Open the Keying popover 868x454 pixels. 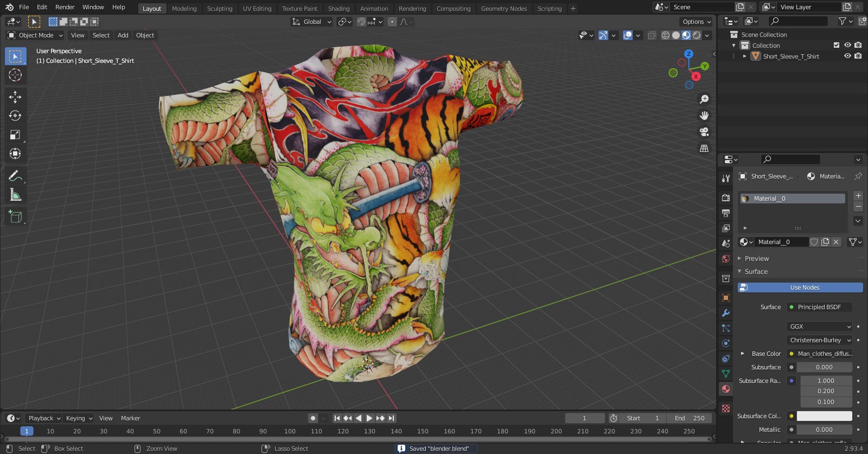79,418
